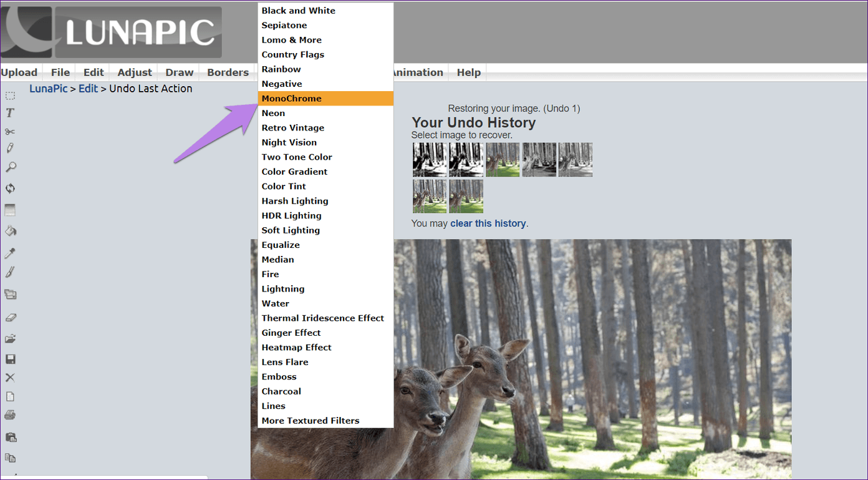Pick the eyedropper color tool
This screenshot has height=480, width=868.
tap(10, 253)
